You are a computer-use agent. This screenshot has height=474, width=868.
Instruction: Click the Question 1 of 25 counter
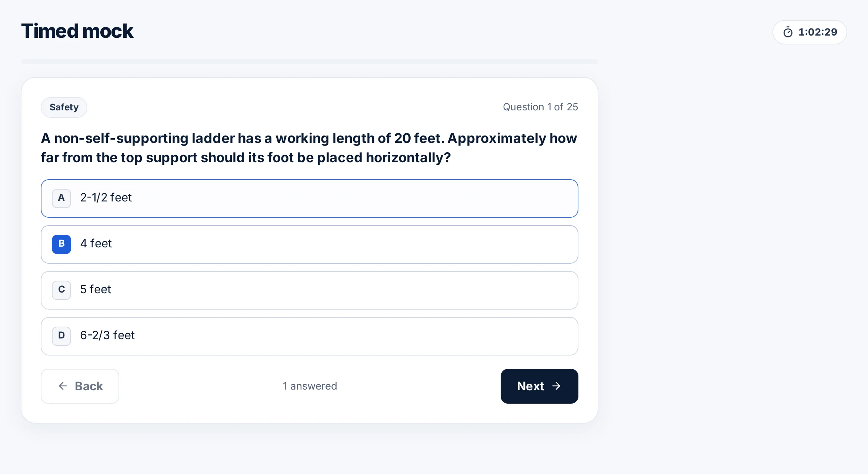click(x=540, y=107)
